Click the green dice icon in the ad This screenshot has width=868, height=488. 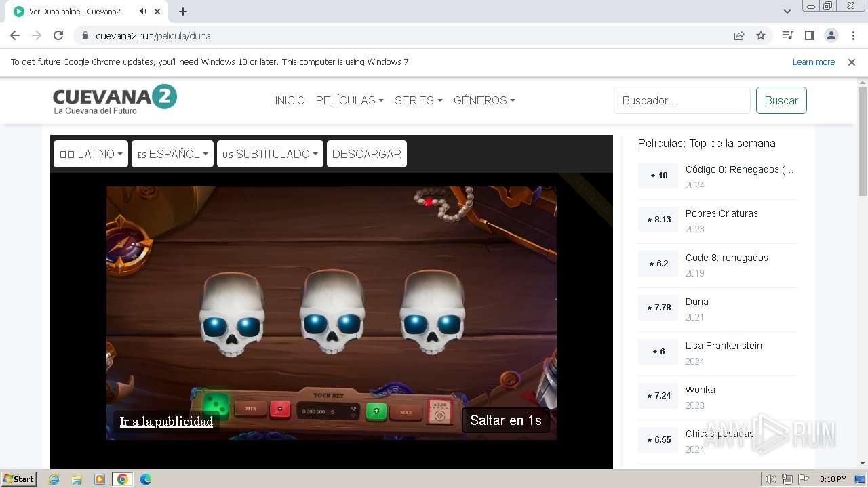[216, 404]
